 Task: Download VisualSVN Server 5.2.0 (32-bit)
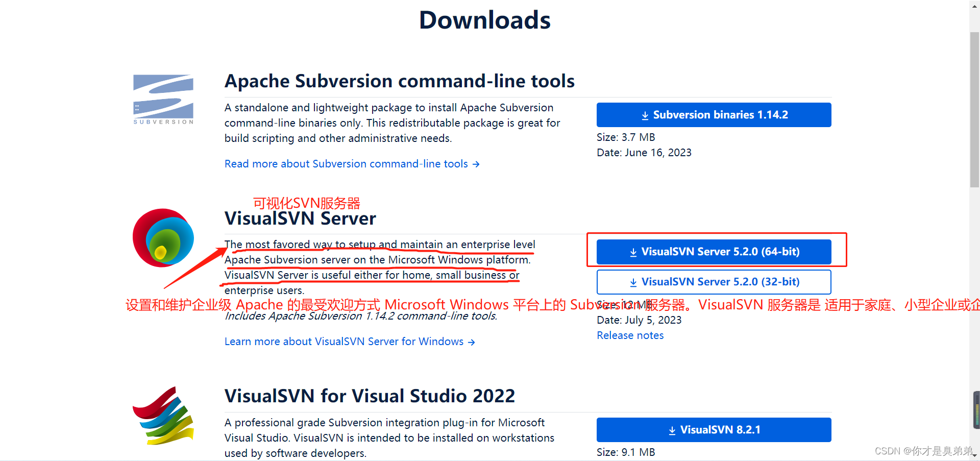(x=714, y=282)
